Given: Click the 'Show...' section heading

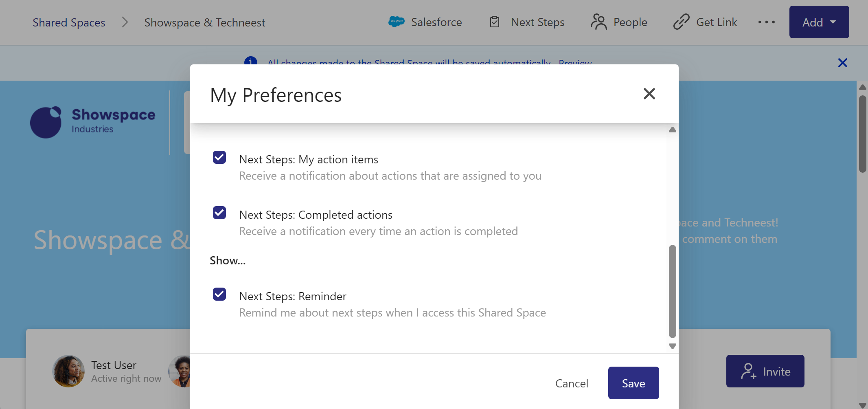Looking at the screenshot, I should click(x=228, y=260).
